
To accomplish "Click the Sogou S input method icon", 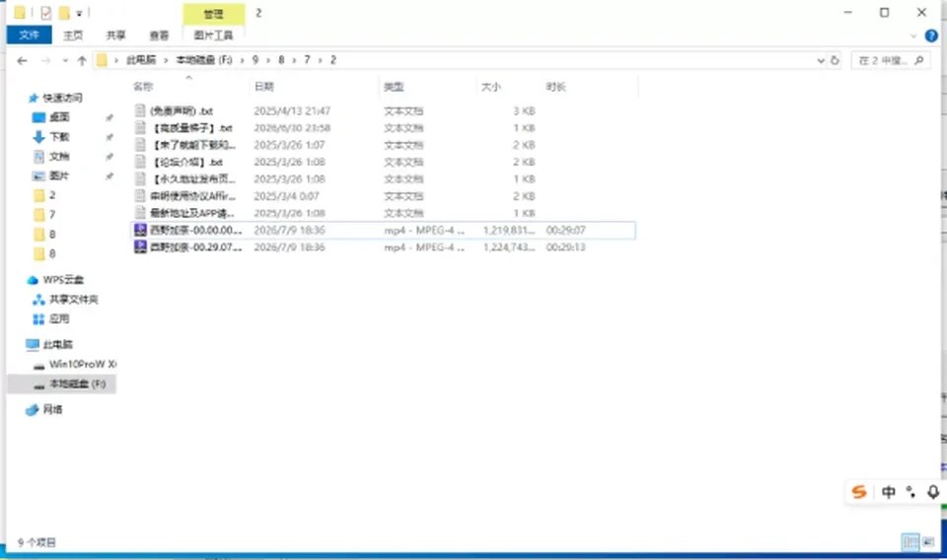I will [x=859, y=492].
